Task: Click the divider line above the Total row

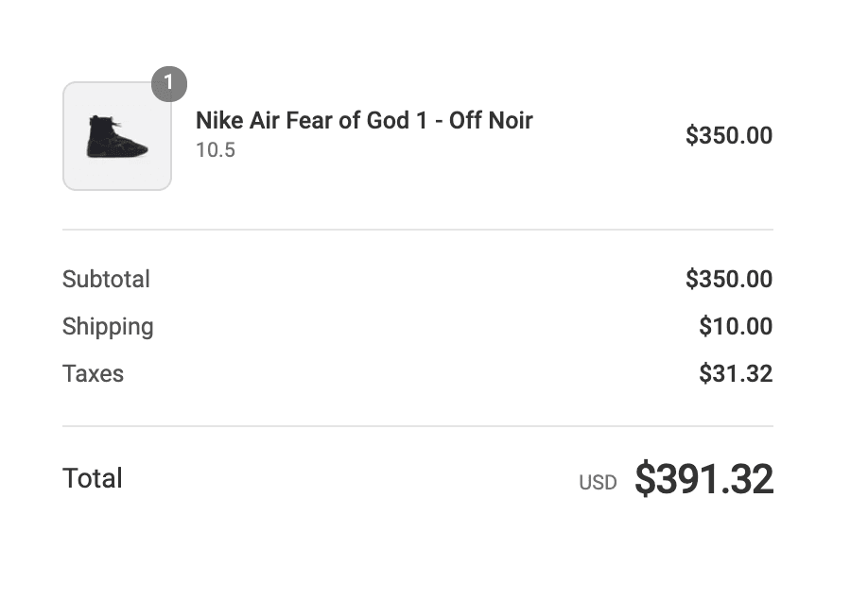Action: coord(418,426)
